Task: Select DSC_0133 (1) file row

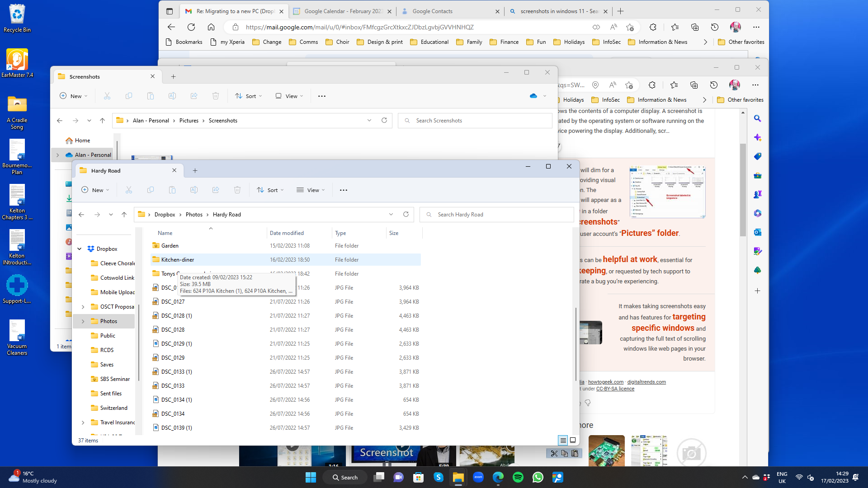Action: 286,372
